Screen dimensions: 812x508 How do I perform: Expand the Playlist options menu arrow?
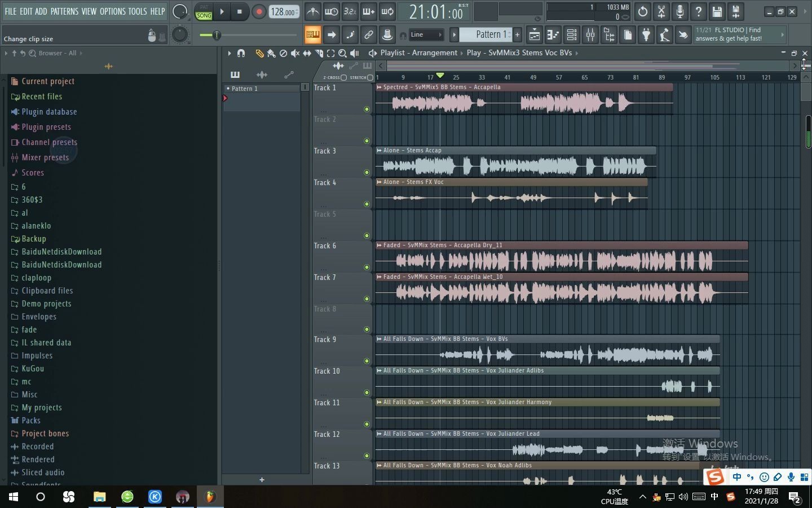(x=230, y=53)
